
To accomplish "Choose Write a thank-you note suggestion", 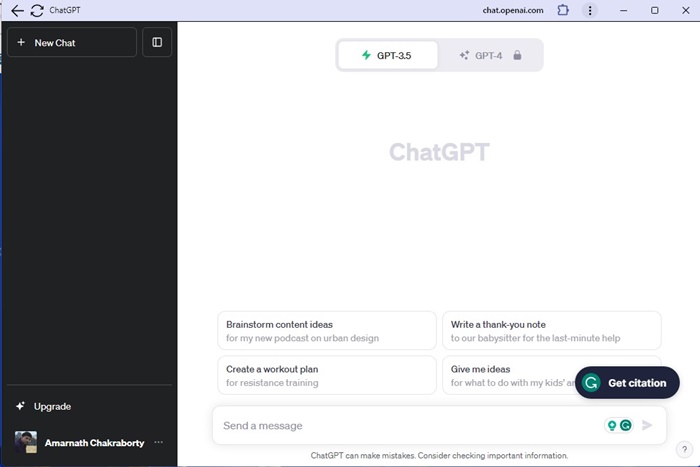I will pyautogui.click(x=551, y=331).
